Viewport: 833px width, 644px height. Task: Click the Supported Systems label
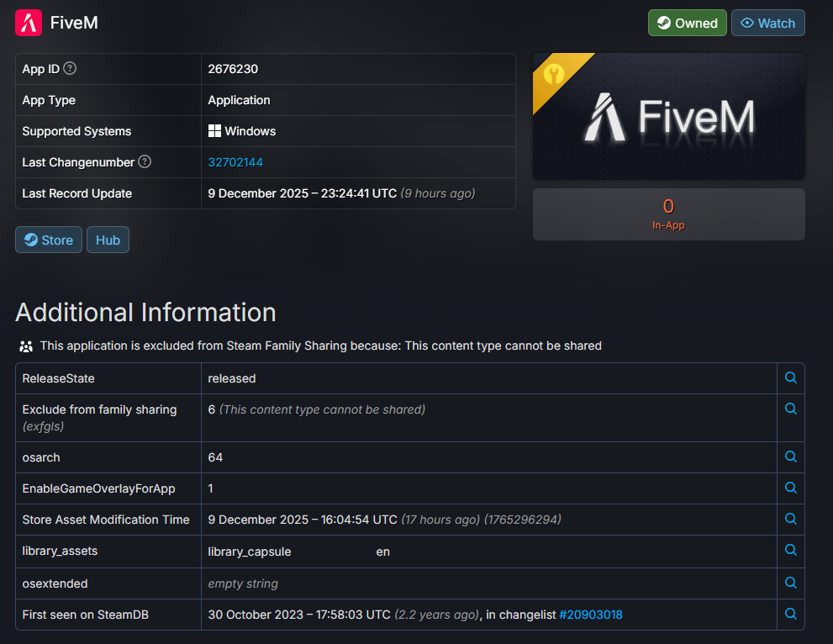76,131
